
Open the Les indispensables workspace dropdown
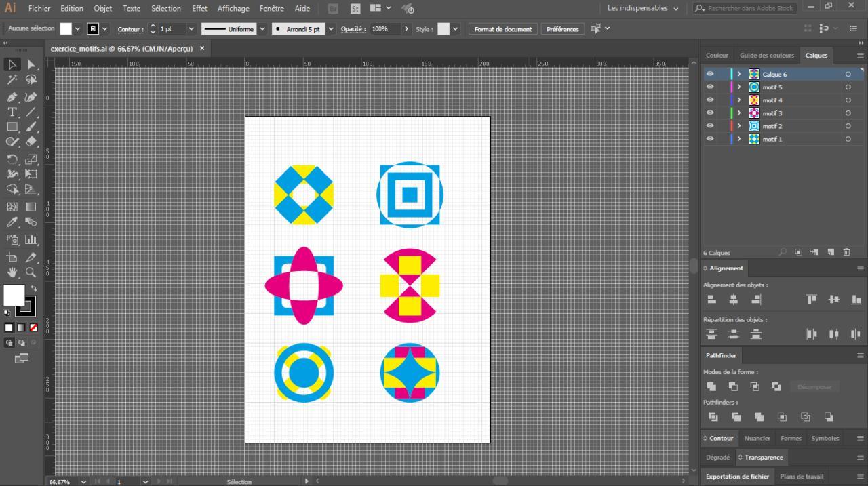(643, 8)
